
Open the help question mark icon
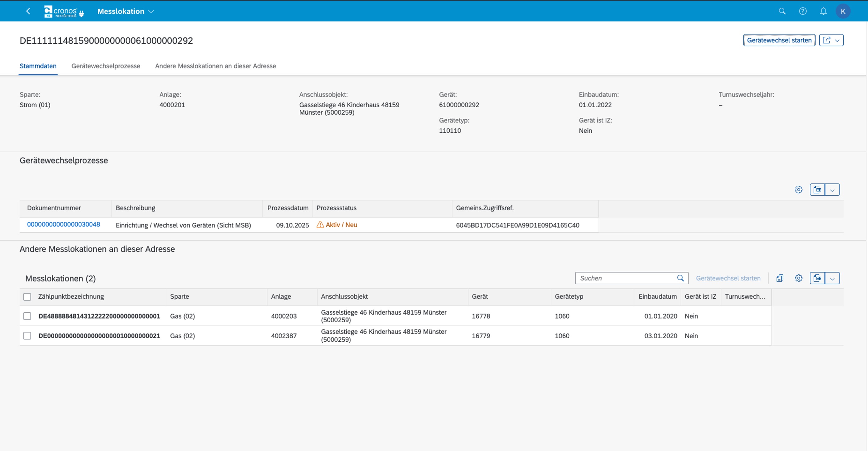(803, 11)
